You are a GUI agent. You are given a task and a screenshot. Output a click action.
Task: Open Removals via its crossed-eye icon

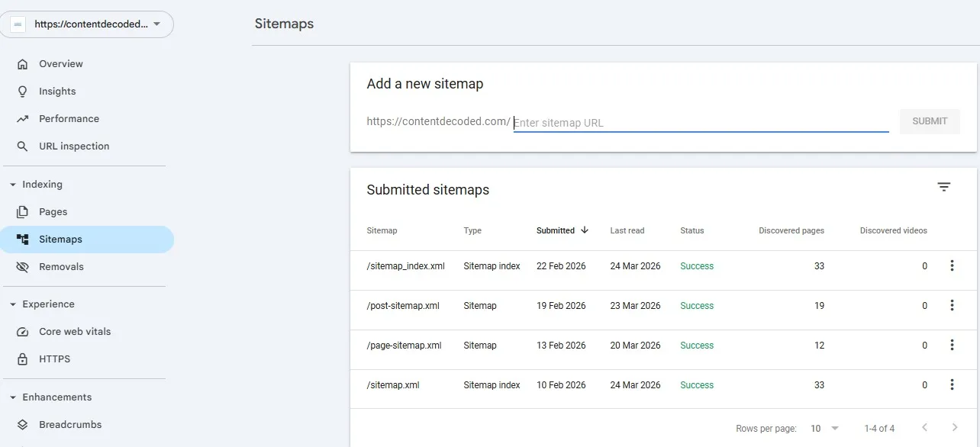(24, 266)
